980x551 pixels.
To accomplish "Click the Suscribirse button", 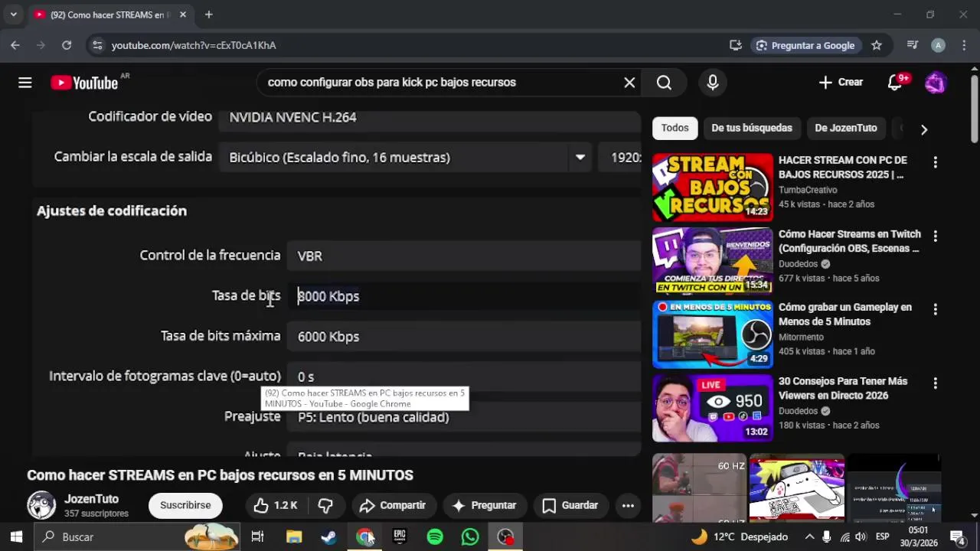I will point(185,505).
